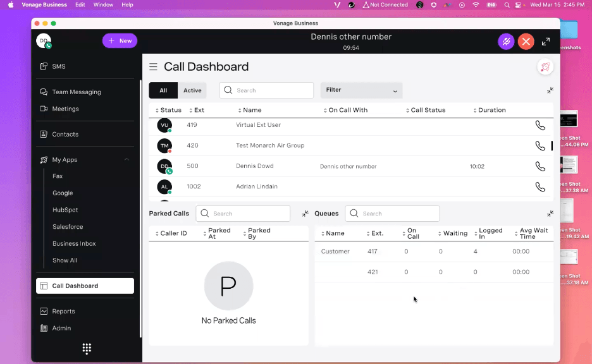Open the Window menu in the menu bar
592x364 pixels.
click(x=103, y=5)
